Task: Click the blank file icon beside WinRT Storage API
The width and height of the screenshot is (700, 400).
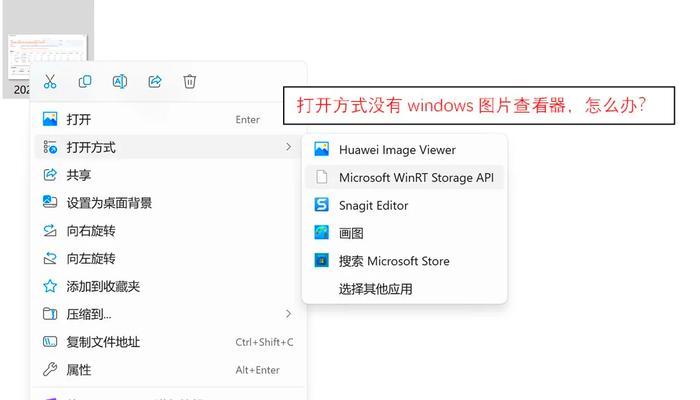Action: coord(321,177)
